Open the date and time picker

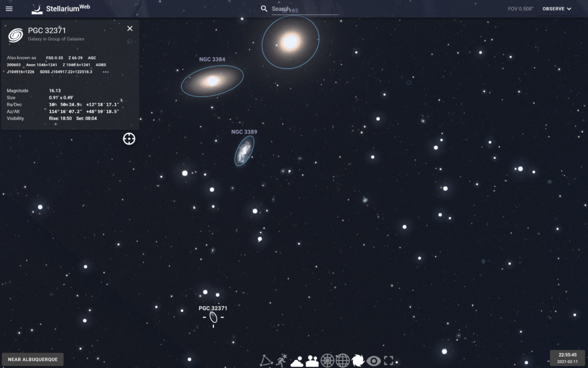pyautogui.click(x=567, y=358)
